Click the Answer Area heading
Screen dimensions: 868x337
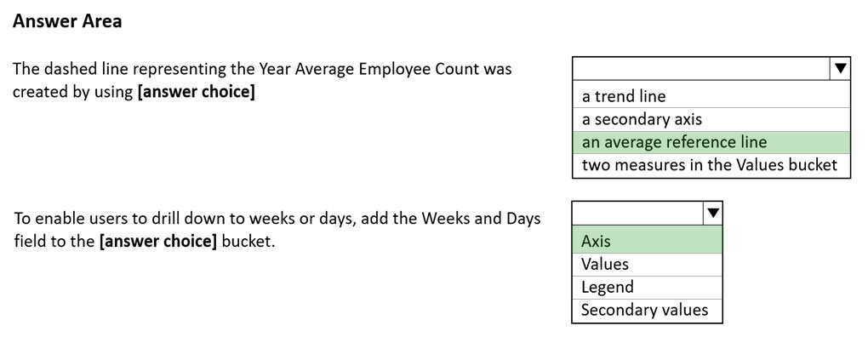[x=67, y=21]
